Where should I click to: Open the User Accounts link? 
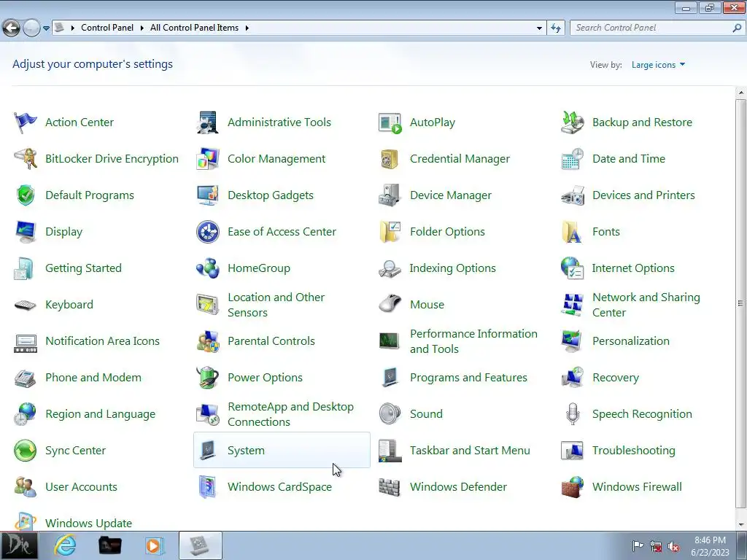pyautogui.click(x=81, y=487)
